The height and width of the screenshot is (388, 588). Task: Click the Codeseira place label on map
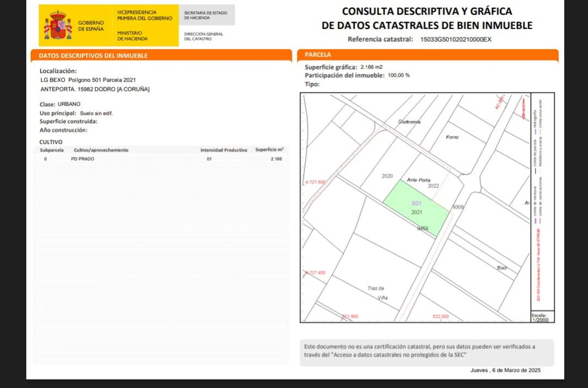(x=409, y=122)
